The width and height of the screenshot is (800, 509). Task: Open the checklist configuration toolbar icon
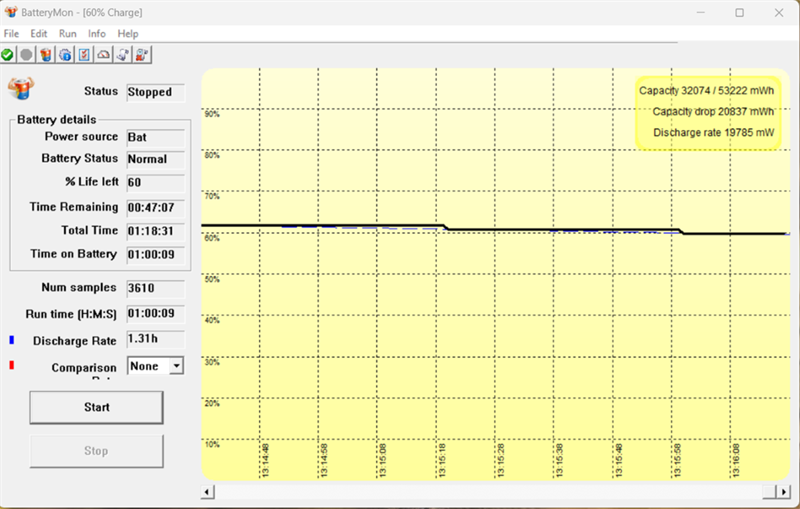84,54
